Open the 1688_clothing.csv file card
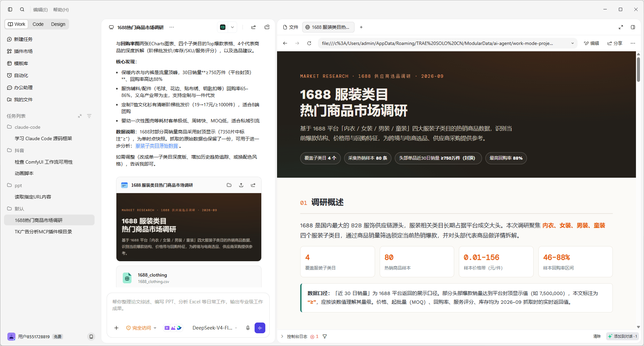Viewport: 644px width, 346px height. click(x=189, y=277)
